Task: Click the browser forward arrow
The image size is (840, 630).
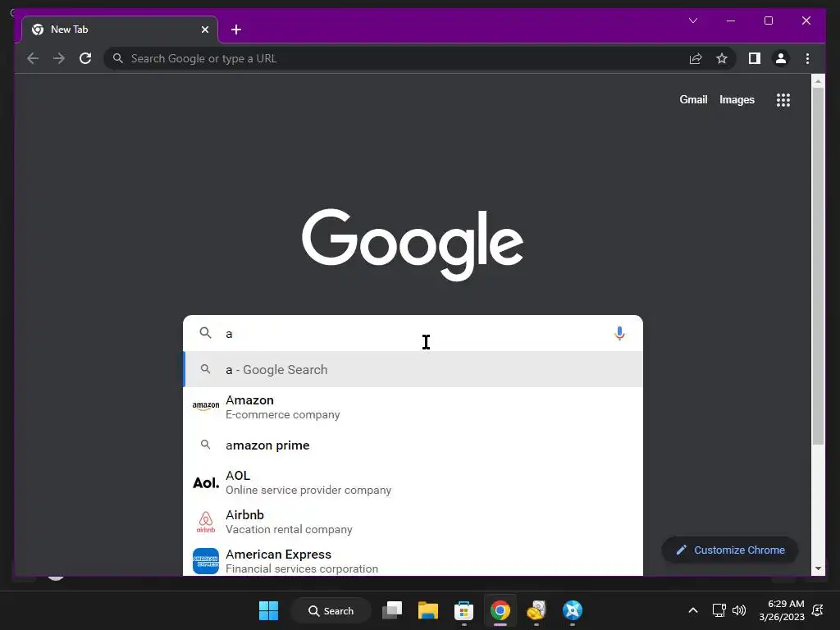Action: coord(59,58)
